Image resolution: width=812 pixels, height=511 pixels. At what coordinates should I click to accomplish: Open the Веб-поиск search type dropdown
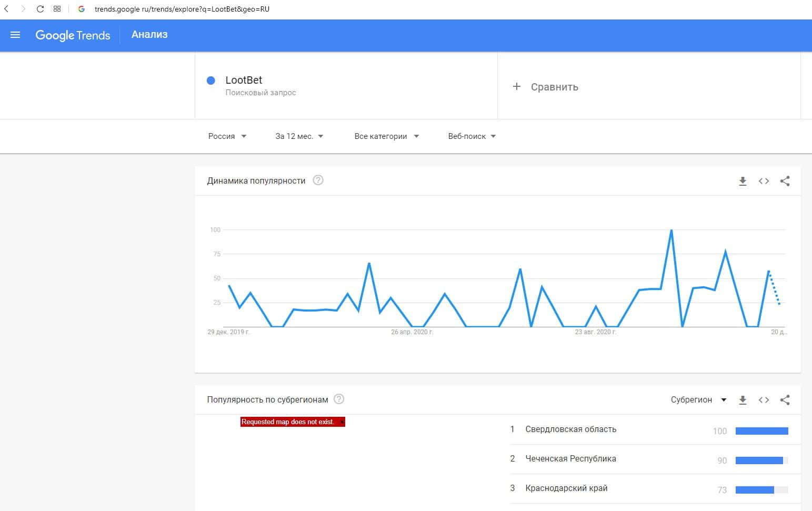tap(472, 136)
